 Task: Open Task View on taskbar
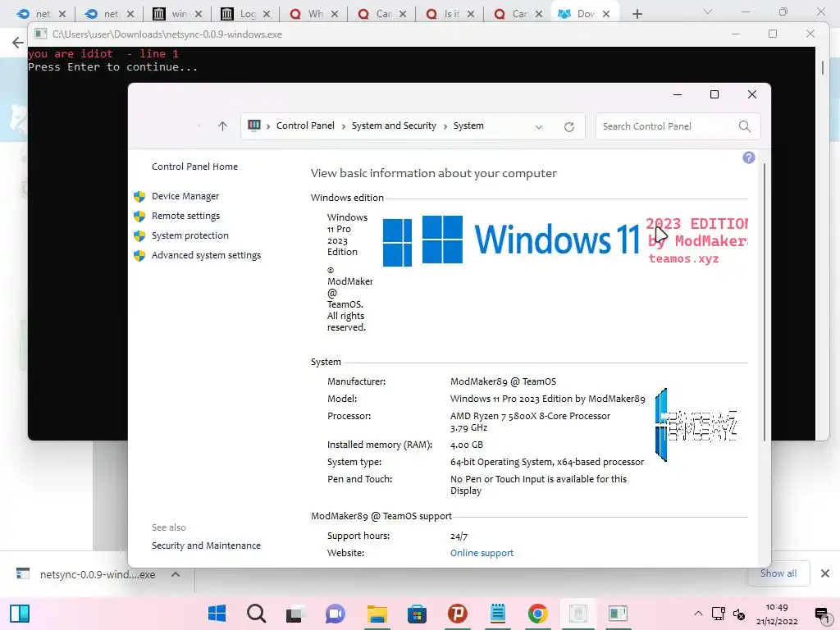294,614
